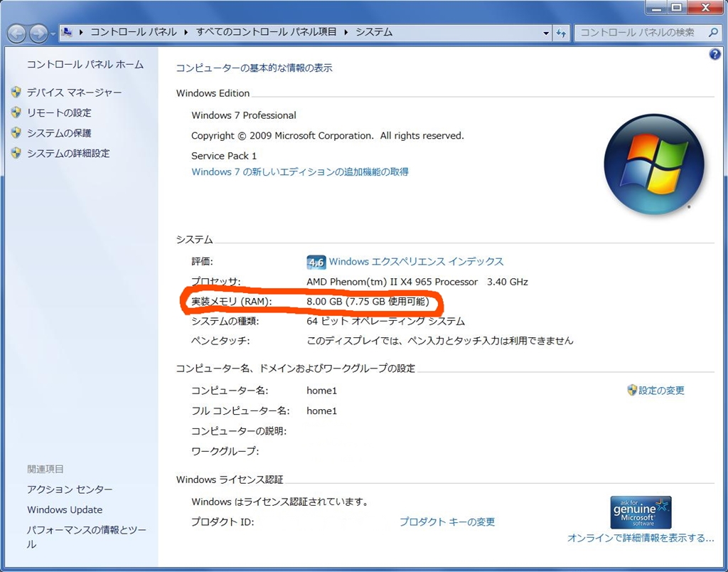Click the computer icon in address bar

(x=67, y=32)
